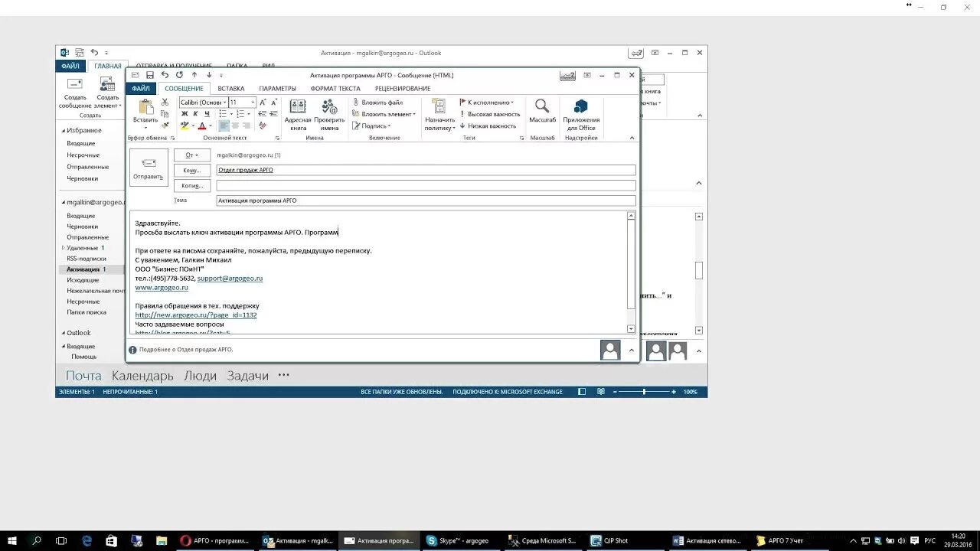Open support@argogeo.ru email link
The image size is (980, 551).
[x=230, y=279]
